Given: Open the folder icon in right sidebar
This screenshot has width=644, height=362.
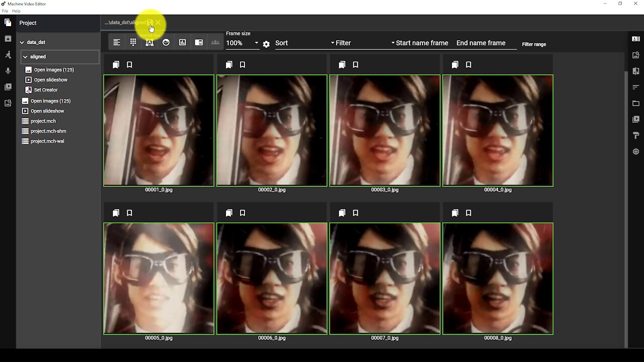Looking at the screenshot, I should (x=636, y=103).
